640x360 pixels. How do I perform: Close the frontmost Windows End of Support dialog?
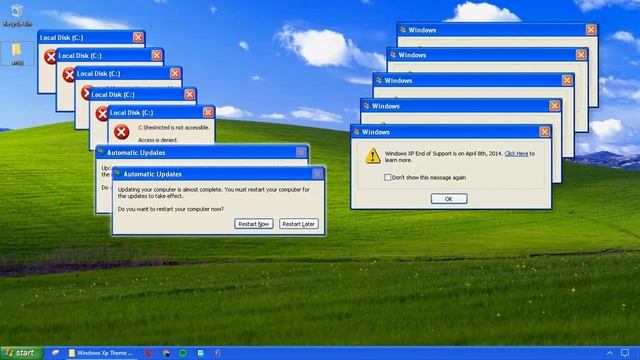[544, 132]
